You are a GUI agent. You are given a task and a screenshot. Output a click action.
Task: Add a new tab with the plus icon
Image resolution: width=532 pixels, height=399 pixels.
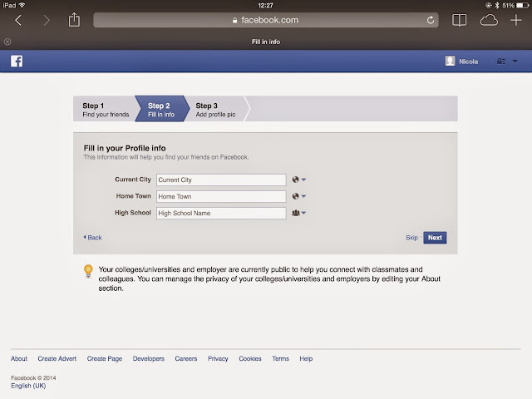(516, 20)
